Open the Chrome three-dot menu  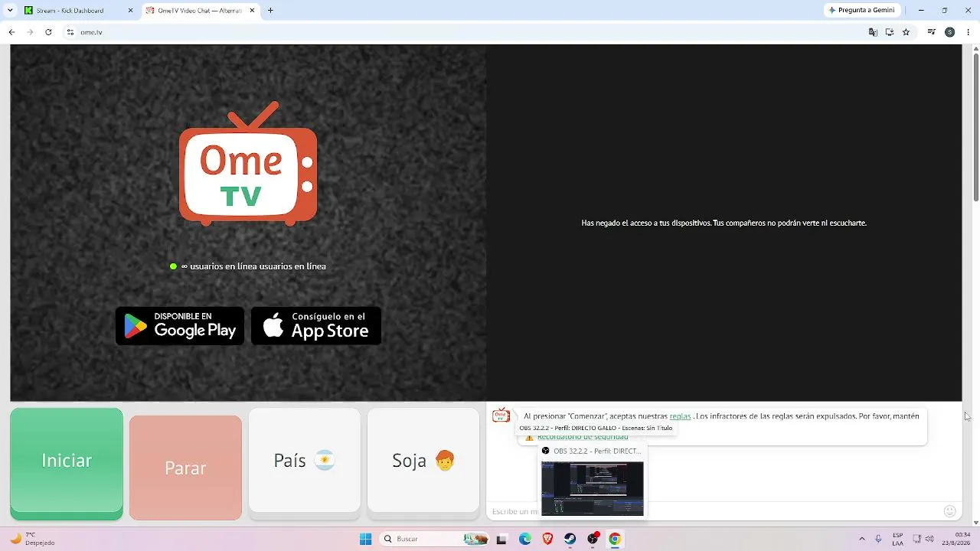(x=969, y=32)
